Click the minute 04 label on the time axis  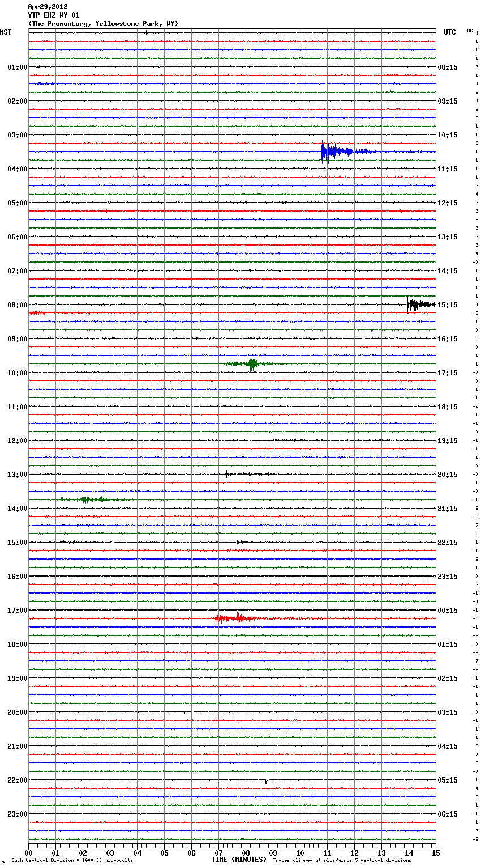click(x=138, y=853)
